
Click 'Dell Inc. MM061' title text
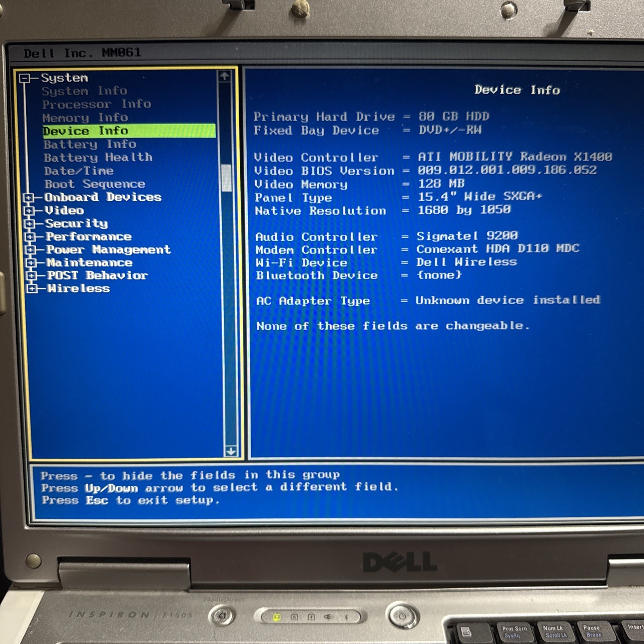pos(83,53)
